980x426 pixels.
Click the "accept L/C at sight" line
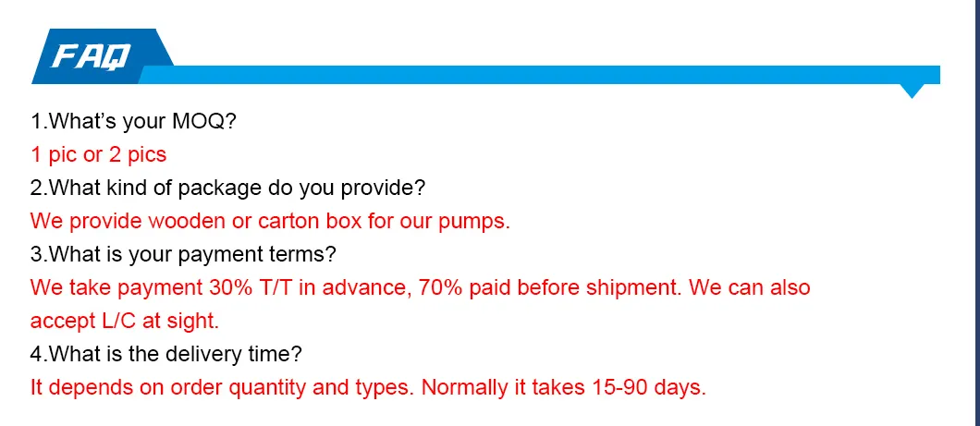124,321
